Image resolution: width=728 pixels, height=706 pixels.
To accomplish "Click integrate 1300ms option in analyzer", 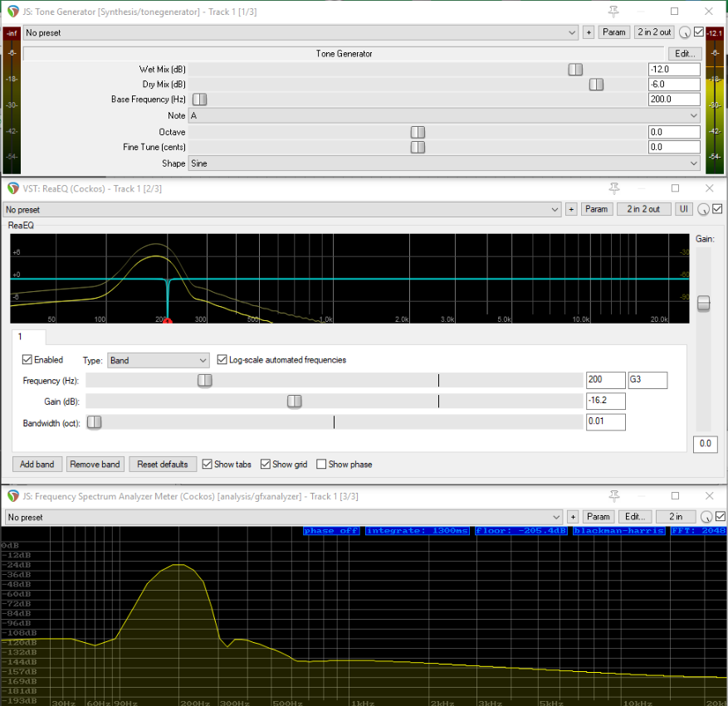I will (x=418, y=531).
